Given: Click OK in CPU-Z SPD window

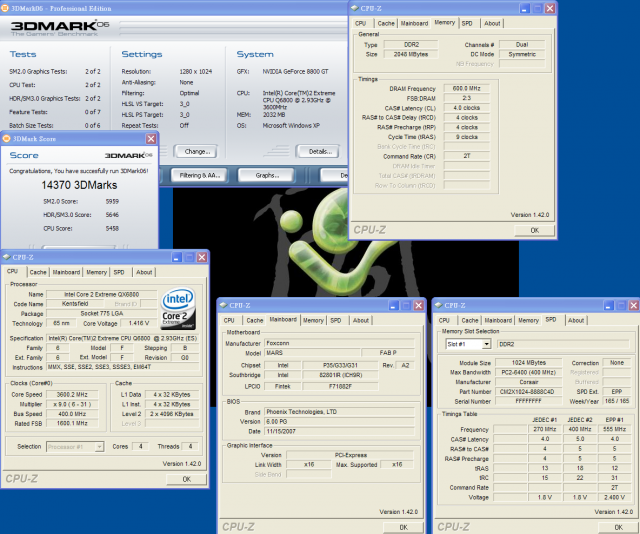Looking at the screenshot, I should click(618, 527).
